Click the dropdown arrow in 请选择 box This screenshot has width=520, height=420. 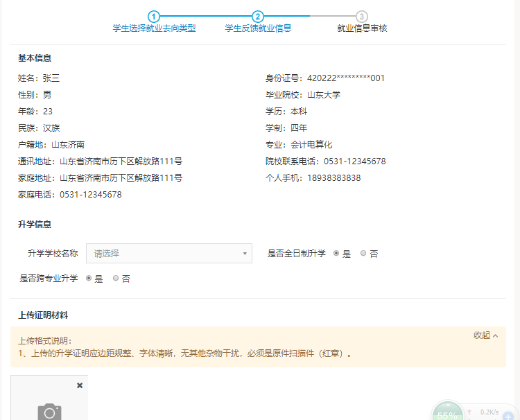245,254
